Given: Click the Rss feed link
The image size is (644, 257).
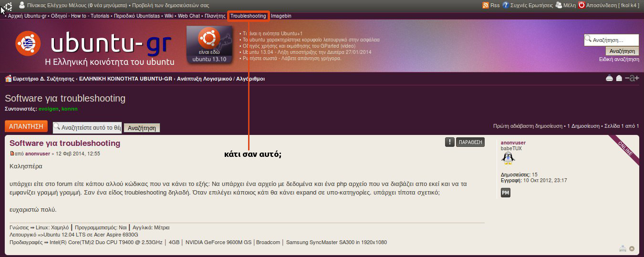Looking at the screenshot, I should 491,5.
